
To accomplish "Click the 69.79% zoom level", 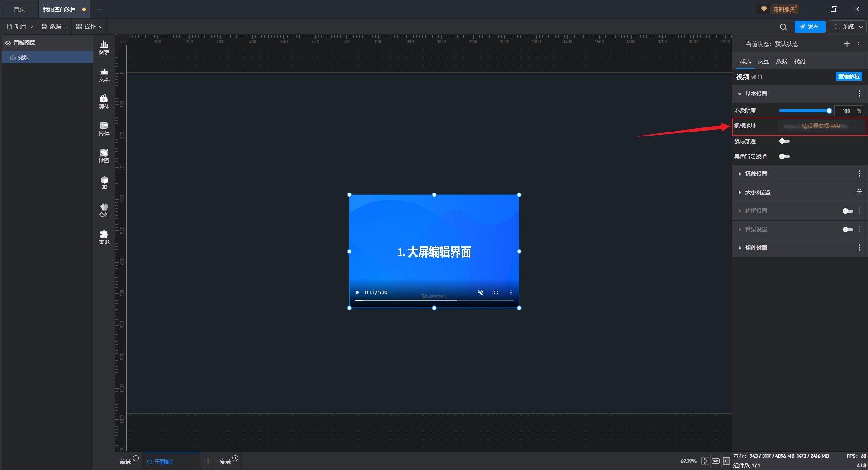I will pyautogui.click(x=689, y=461).
